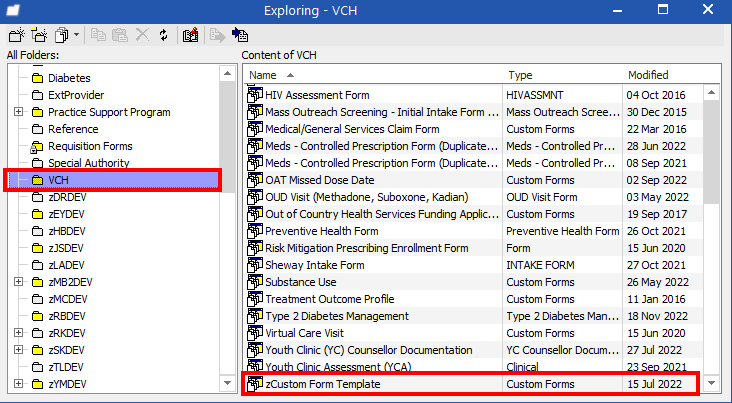Click the Sheway Intake Form row icon

[x=254, y=265]
